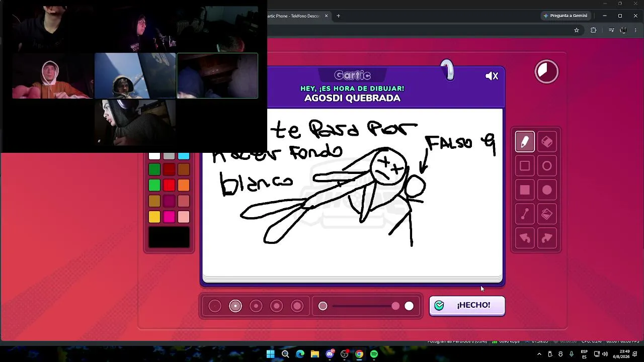Pick the orange color swatch
This screenshot has height=362, width=644.
point(184,185)
